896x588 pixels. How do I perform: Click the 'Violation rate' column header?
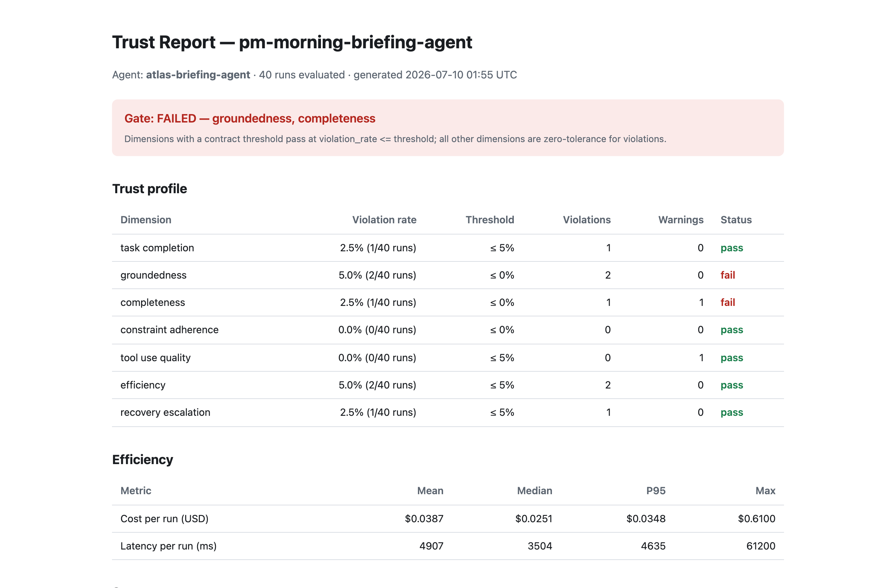(x=384, y=219)
